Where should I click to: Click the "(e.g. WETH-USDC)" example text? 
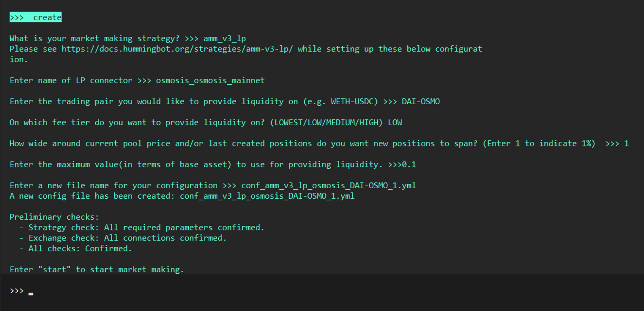[340, 101]
